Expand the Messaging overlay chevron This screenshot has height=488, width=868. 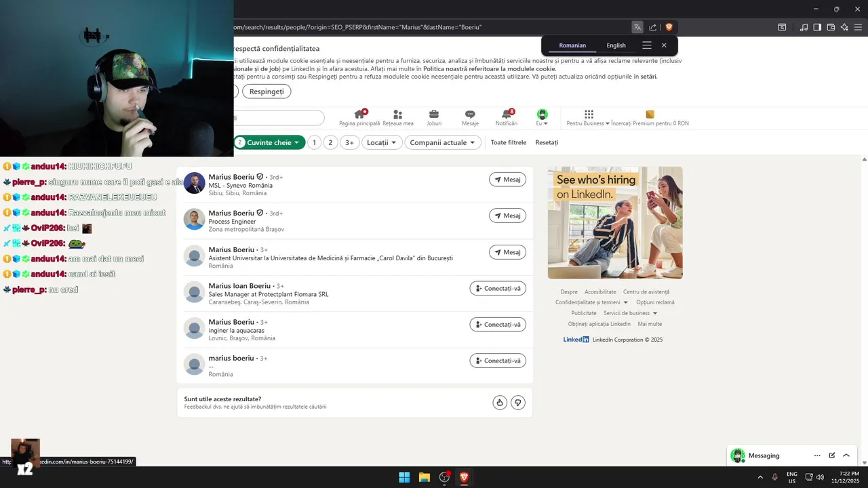846,455
